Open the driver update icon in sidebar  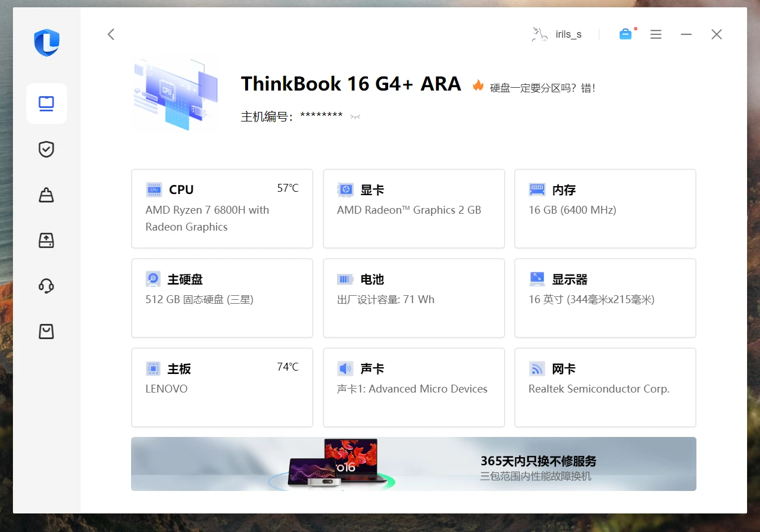46,241
